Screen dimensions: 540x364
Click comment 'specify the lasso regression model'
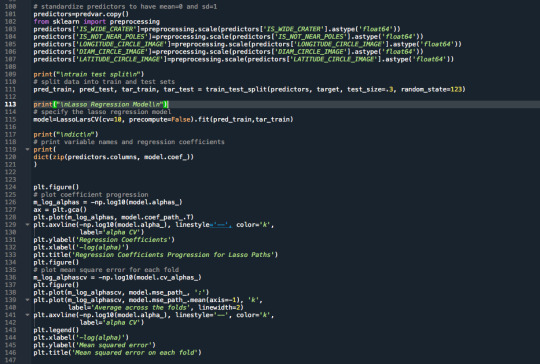pyautogui.click(x=102, y=112)
